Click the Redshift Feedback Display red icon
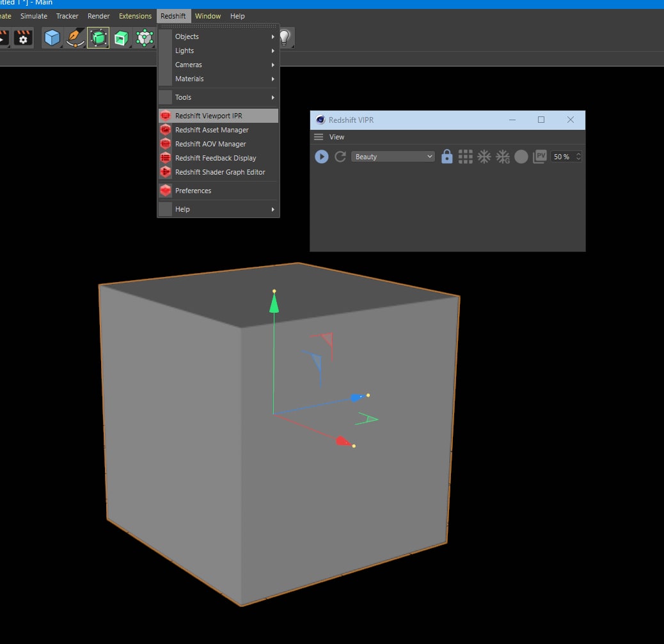The width and height of the screenshot is (664, 644). (166, 158)
